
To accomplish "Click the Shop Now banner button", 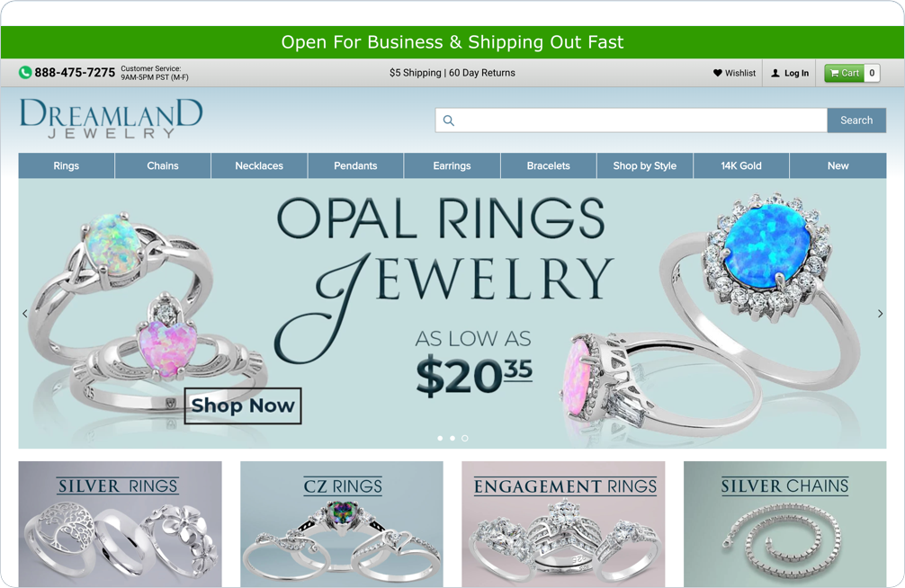I will (x=243, y=405).
